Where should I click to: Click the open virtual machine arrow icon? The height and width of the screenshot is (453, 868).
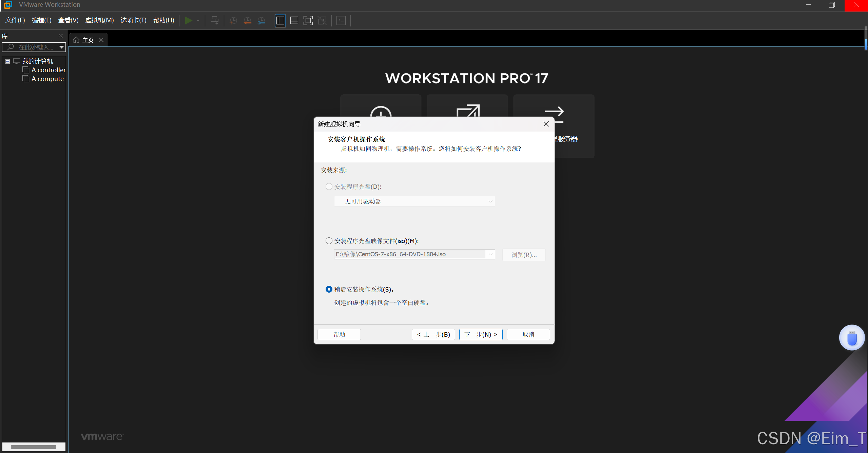(x=468, y=111)
